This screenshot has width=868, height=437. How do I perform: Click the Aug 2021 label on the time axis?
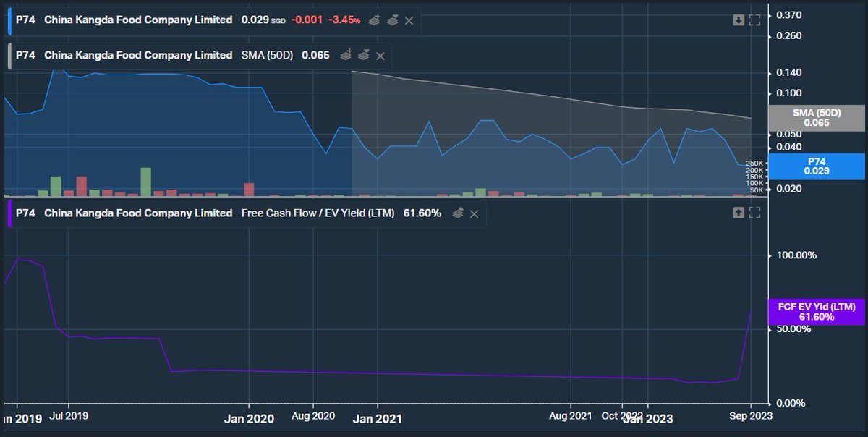point(570,416)
